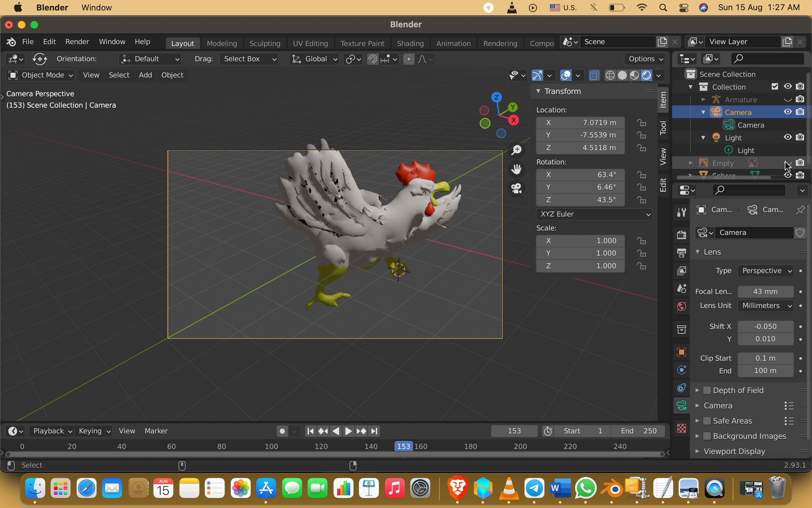
Task: Pin the properties editor context
Action: 800,210
